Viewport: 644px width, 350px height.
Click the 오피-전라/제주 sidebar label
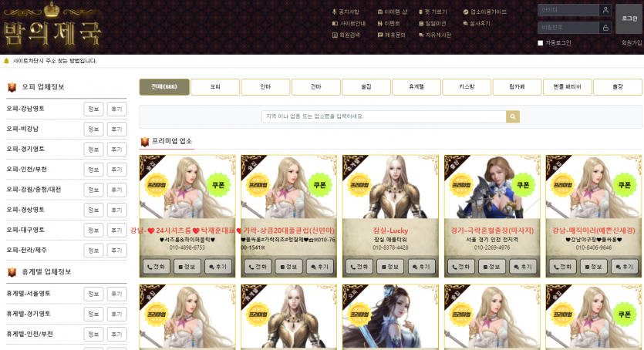pos(27,250)
